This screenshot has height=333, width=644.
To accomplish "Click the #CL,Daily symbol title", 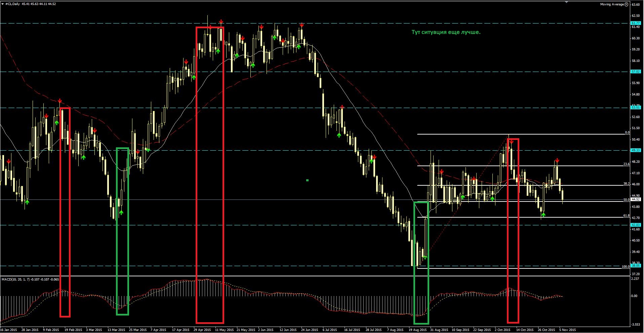I will (x=12, y=4).
